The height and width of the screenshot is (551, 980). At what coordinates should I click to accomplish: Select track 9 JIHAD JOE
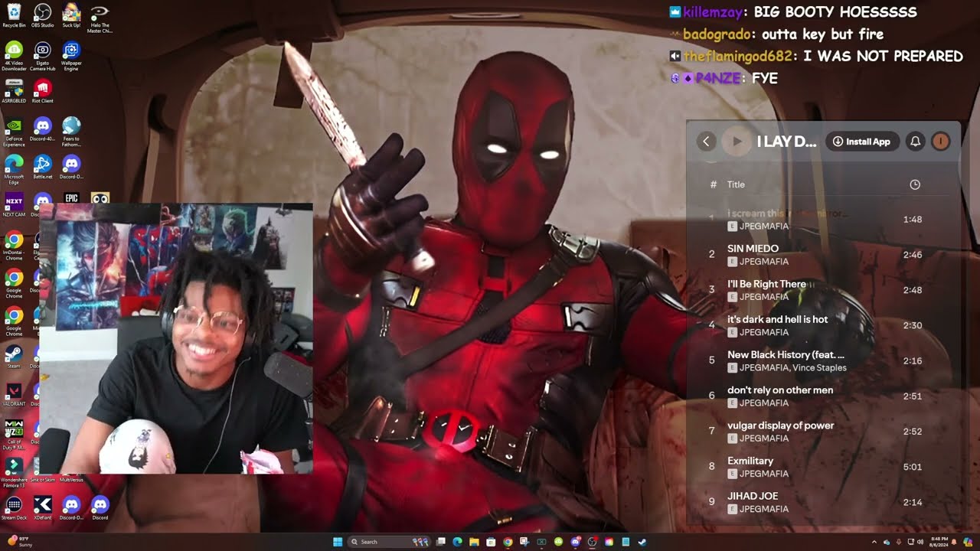point(823,502)
